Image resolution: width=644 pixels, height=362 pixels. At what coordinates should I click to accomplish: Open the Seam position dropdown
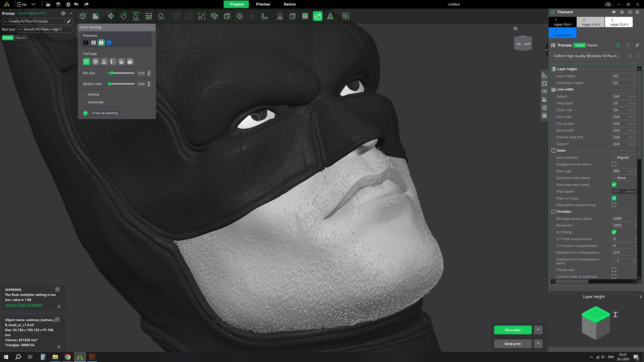(625, 157)
